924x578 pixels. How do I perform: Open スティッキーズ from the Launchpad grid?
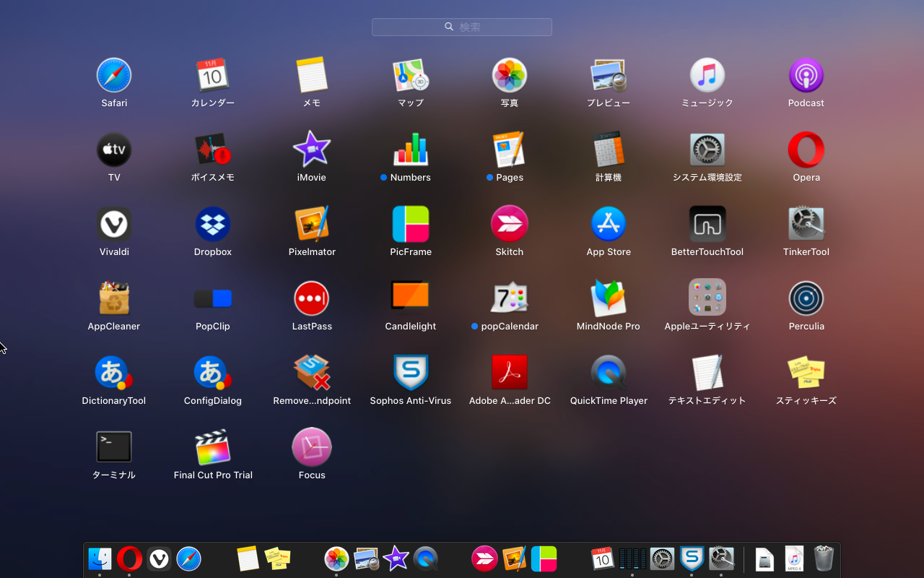click(x=806, y=373)
